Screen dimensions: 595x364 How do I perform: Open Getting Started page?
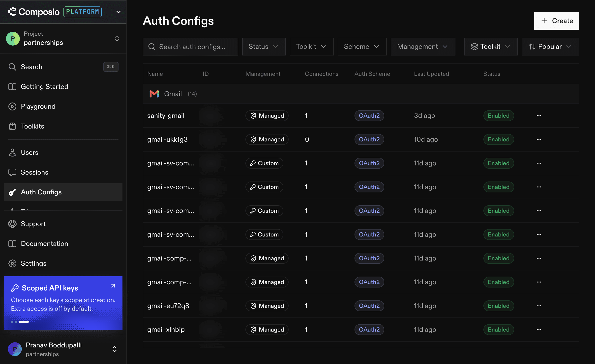tap(63, 87)
